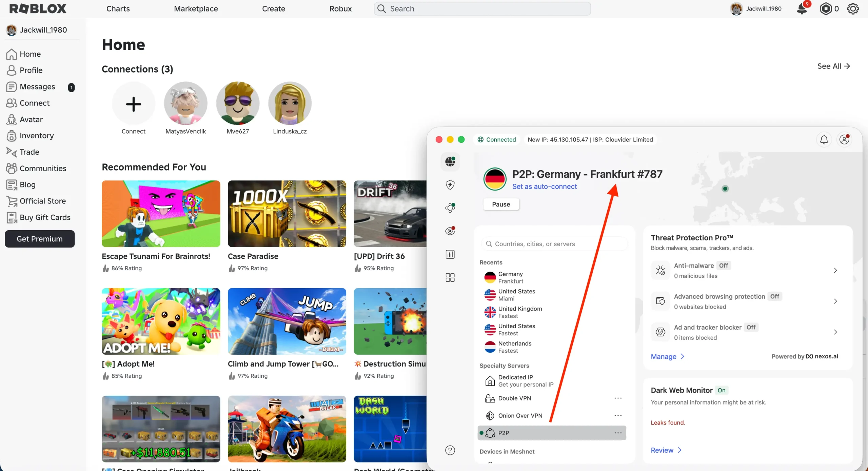The image size is (868, 471).
Task: Open Dark Web Monitor eye icon in sidebar
Action: pos(450,231)
